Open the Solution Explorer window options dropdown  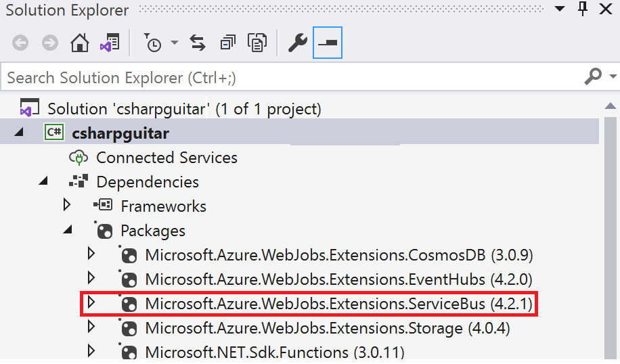[560, 9]
